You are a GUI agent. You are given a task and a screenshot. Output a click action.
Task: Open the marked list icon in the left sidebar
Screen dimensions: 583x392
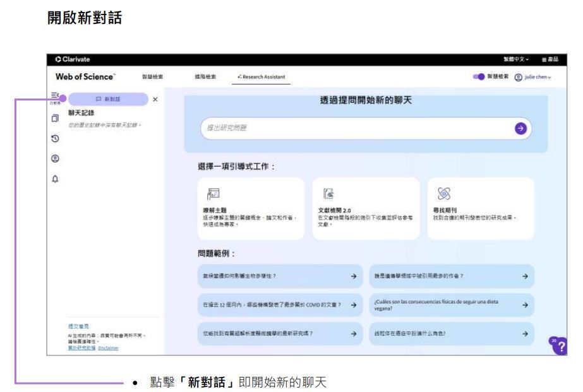55,119
